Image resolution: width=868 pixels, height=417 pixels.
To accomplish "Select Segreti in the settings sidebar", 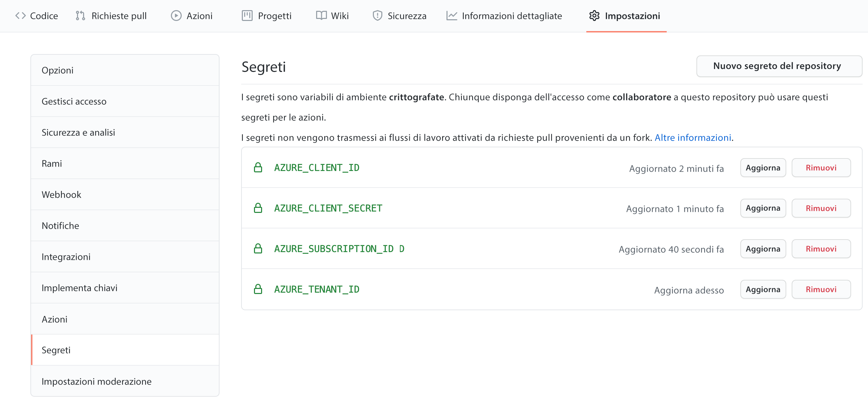I will tap(56, 350).
